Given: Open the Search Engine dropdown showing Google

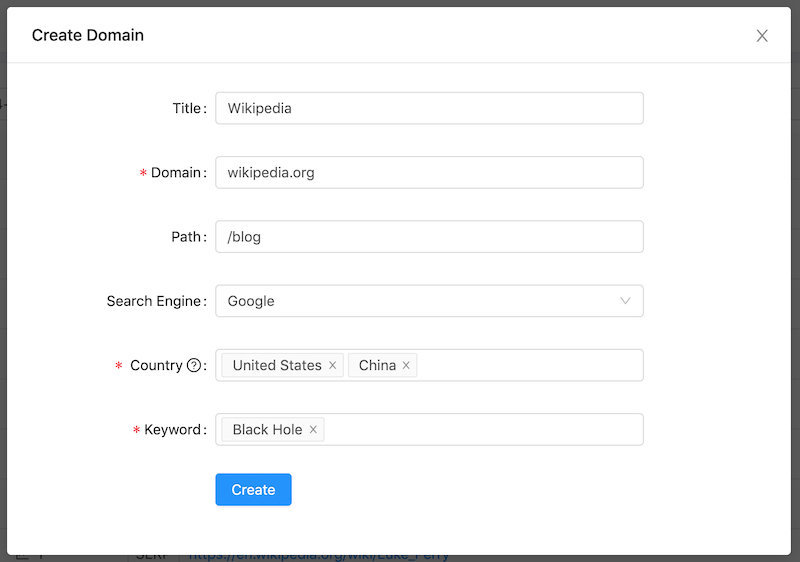Looking at the screenshot, I should (x=429, y=301).
